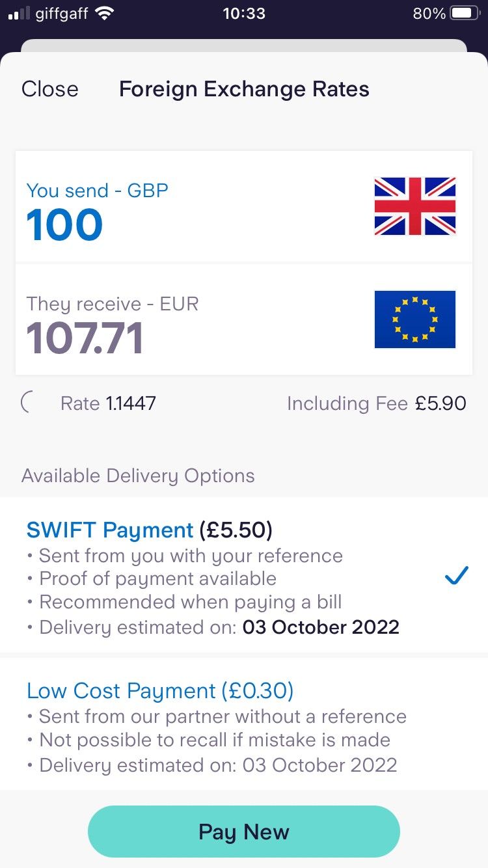The width and height of the screenshot is (488, 868).
Task: Tap the You send - GBP label
Action: coord(98,191)
